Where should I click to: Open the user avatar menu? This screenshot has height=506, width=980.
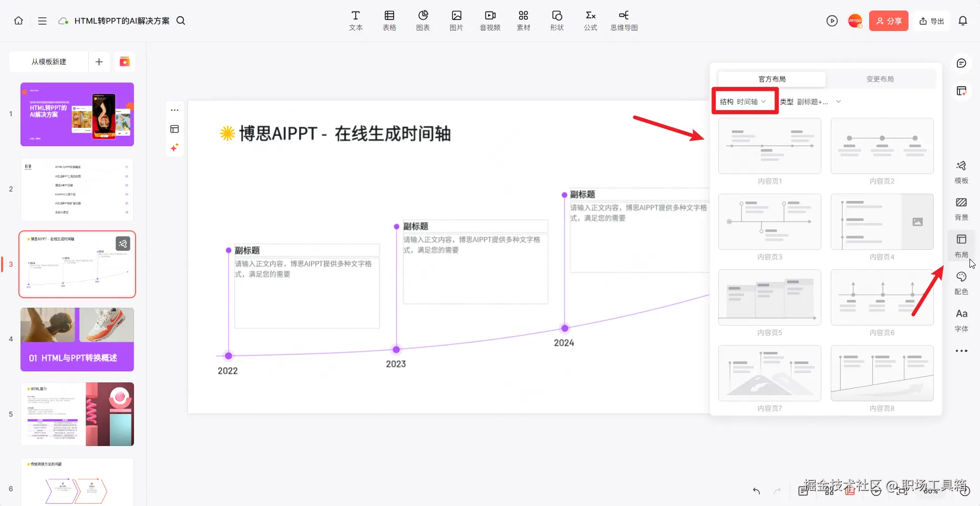pyautogui.click(x=855, y=21)
